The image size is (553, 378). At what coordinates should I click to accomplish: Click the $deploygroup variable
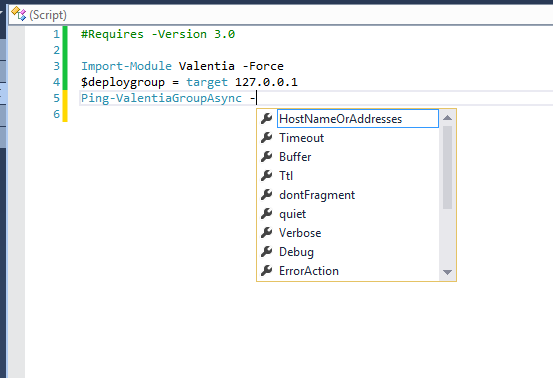[x=123, y=83]
